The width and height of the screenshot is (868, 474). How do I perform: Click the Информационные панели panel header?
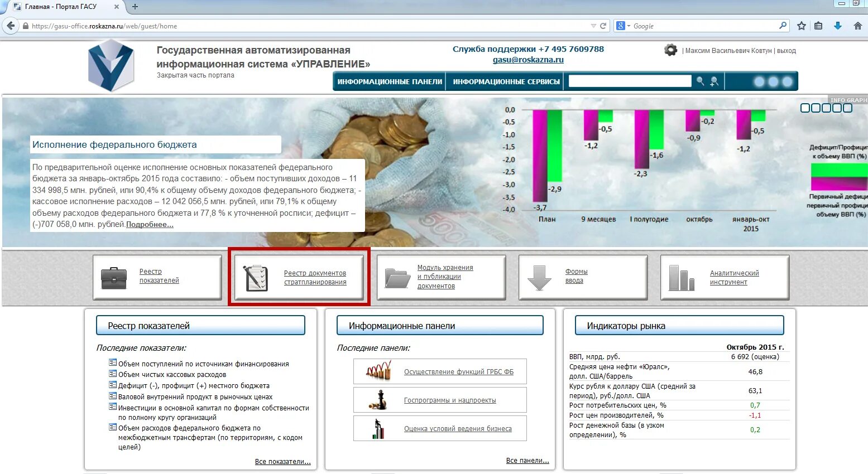440,326
